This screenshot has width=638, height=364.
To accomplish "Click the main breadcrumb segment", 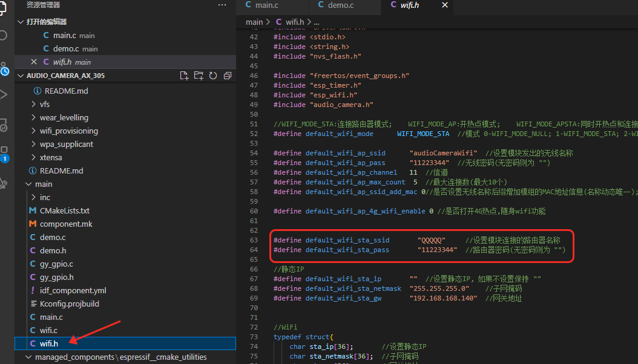I will (x=254, y=22).
